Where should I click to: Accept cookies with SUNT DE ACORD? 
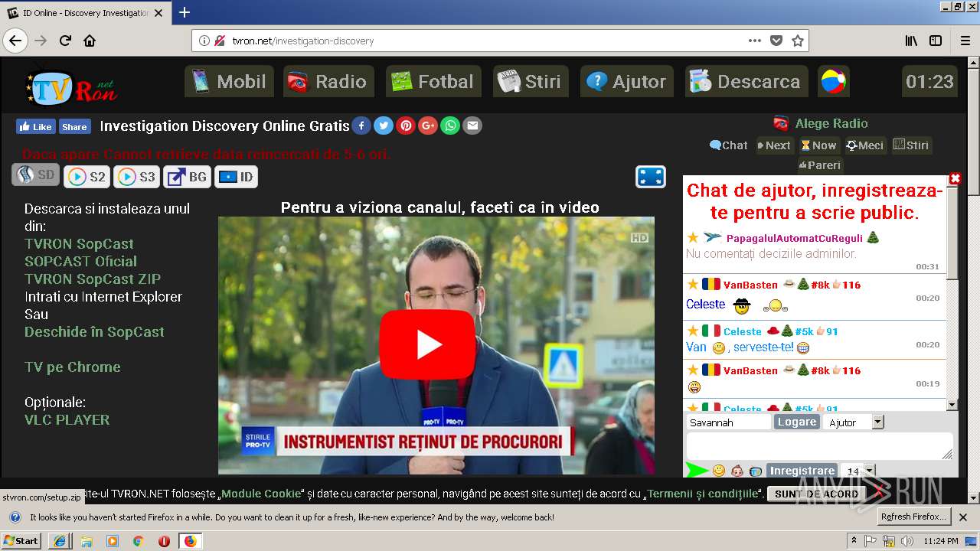[x=816, y=494]
